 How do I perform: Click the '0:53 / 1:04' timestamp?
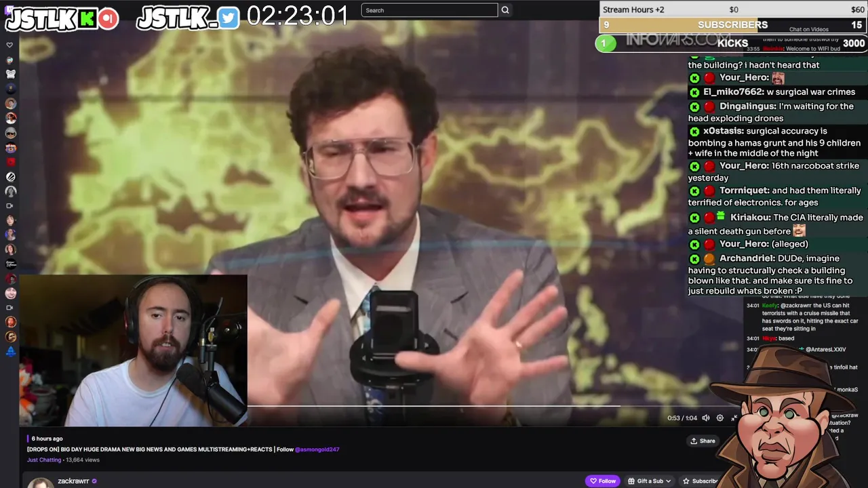click(x=682, y=418)
